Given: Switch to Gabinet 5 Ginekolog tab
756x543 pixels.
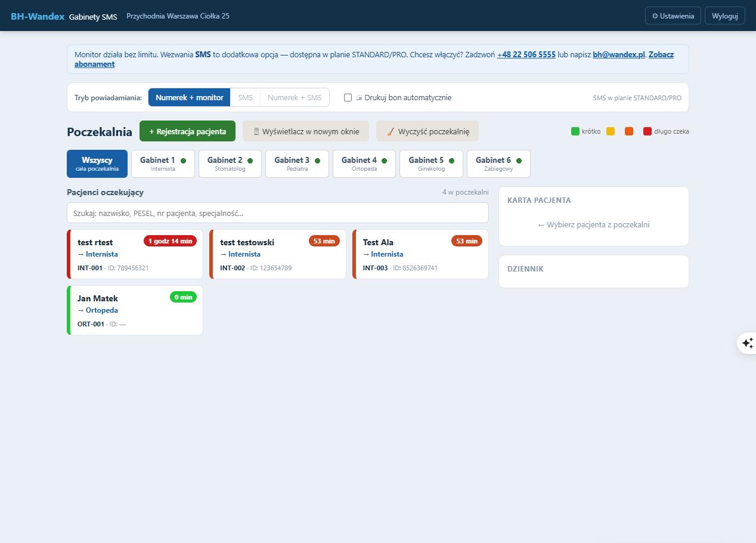Looking at the screenshot, I should click(431, 163).
